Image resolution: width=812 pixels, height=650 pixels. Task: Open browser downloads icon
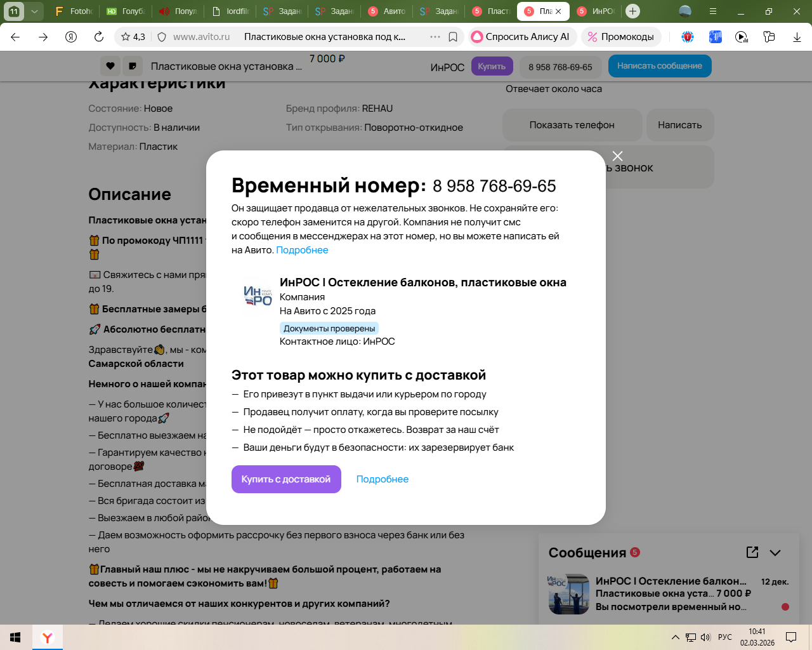[797, 37]
